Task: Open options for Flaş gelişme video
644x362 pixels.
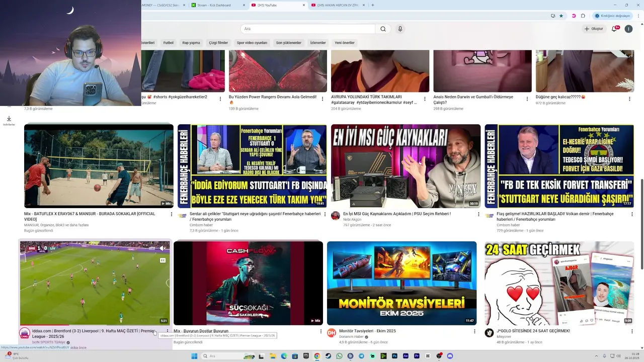Action: pyautogui.click(x=632, y=214)
